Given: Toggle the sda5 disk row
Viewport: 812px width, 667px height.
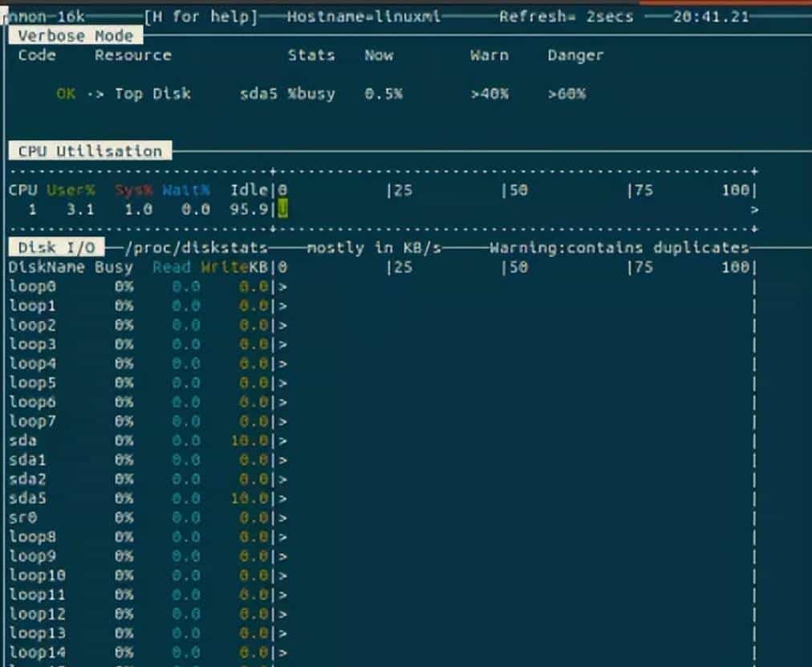Looking at the screenshot, I should point(24,498).
